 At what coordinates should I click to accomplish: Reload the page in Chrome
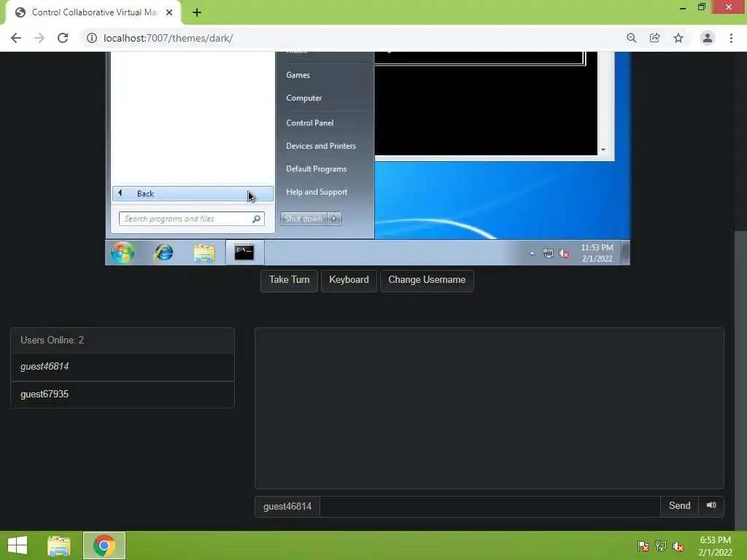click(x=63, y=38)
